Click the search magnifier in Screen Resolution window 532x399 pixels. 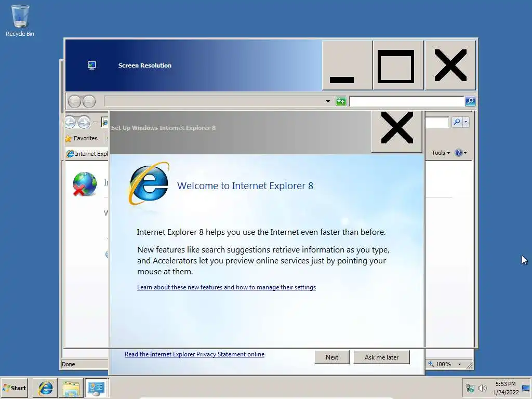[470, 101]
